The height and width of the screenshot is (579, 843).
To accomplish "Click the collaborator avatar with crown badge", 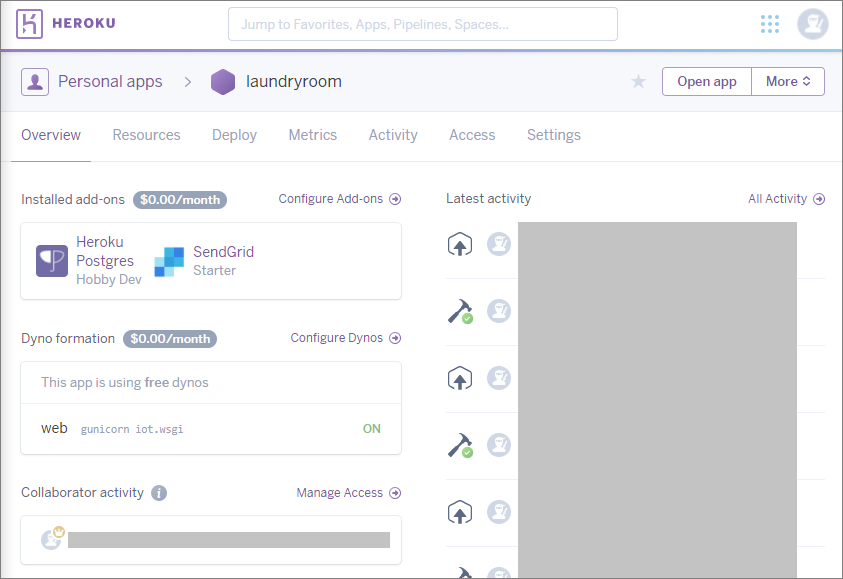I will coord(52,539).
